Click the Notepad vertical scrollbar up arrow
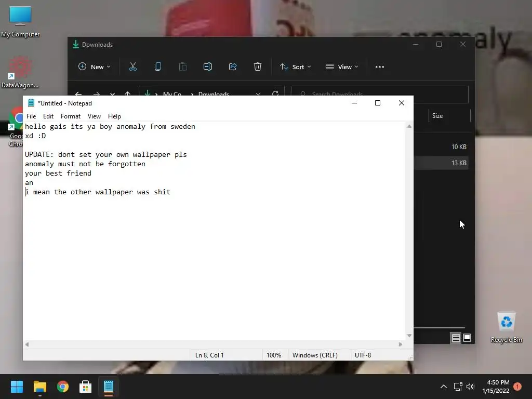 pyautogui.click(x=409, y=126)
